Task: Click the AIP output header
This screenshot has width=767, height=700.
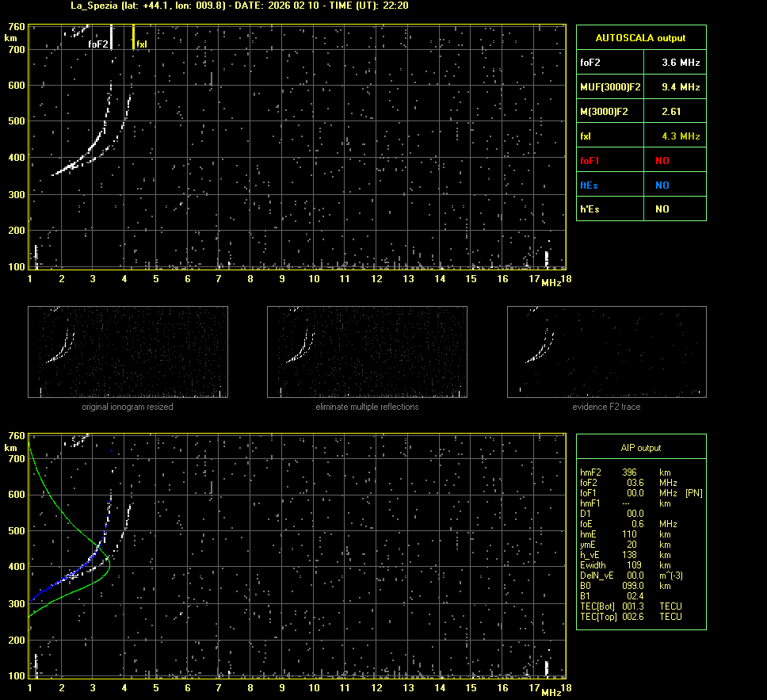Action: [640, 448]
